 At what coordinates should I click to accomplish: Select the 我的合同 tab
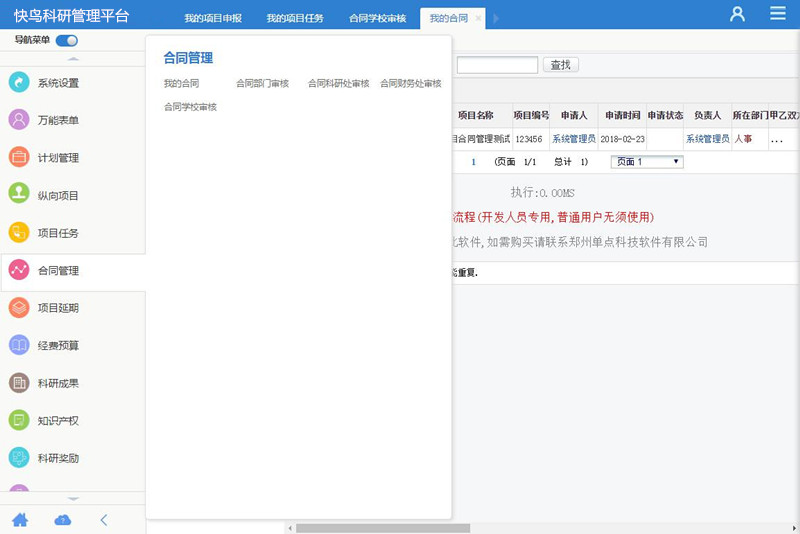point(448,18)
